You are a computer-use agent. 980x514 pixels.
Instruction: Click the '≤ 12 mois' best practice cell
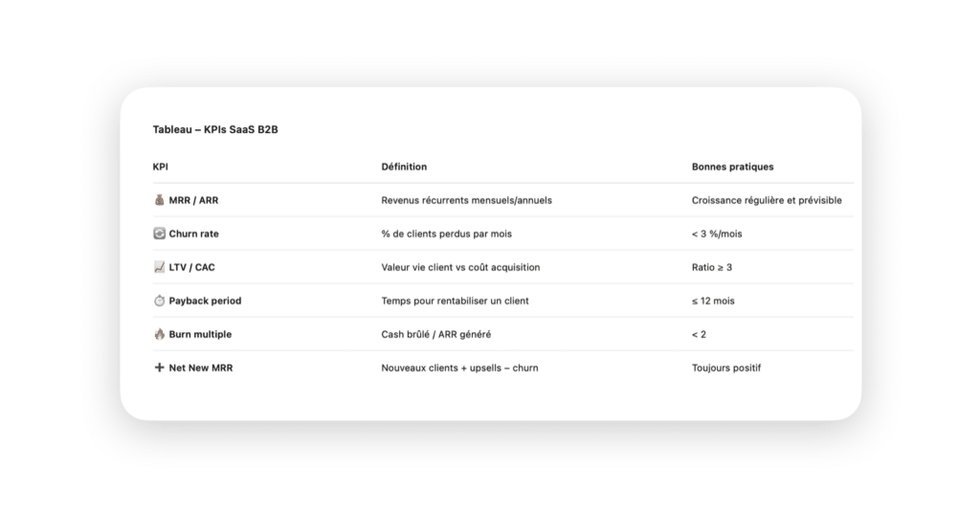coord(713,301)
